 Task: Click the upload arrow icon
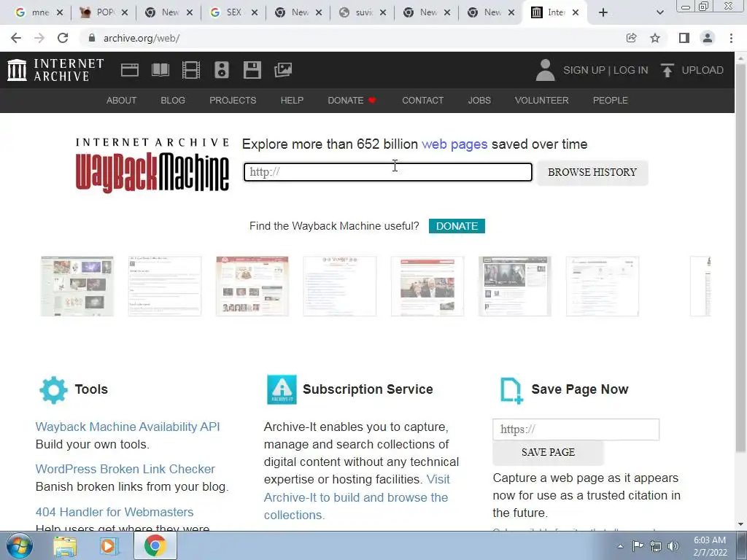point(667,70)
